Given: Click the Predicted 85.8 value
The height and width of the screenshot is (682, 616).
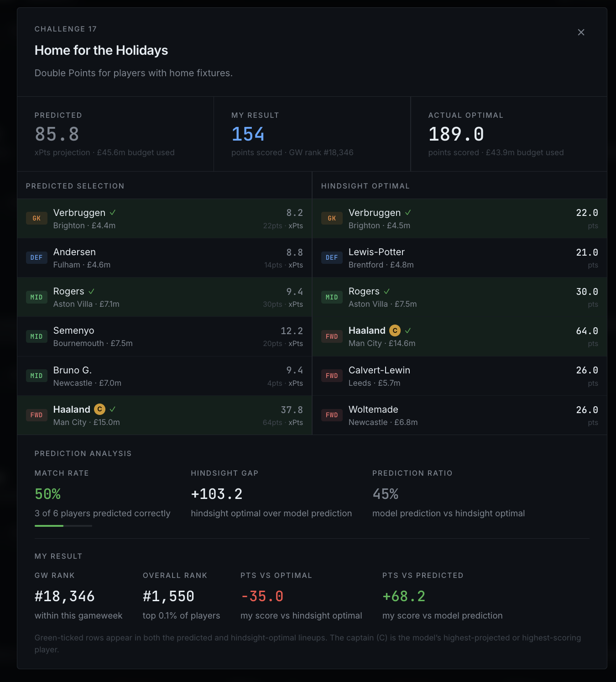Looking at the screenshot, I should pos(57,134).
